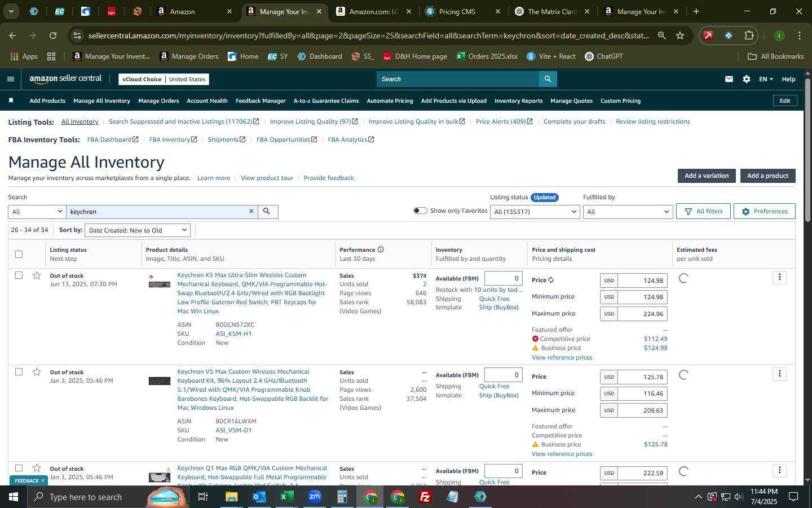812x508 pixels.
Task: Close the FEEDBACK tab
Action: (43, 481)
